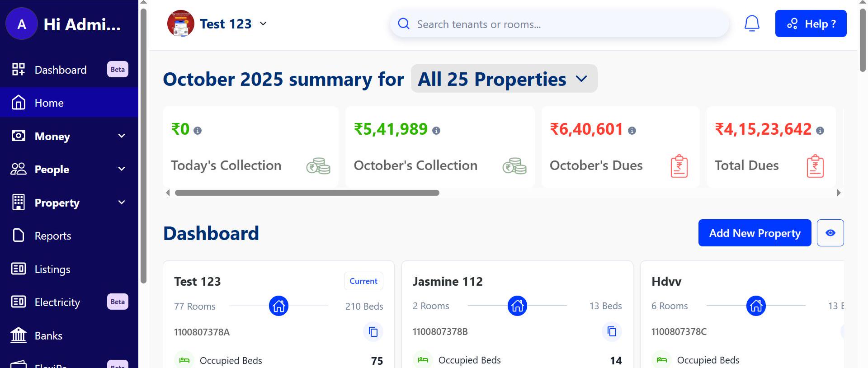Click Add New Property button

(x=754, y=233)
